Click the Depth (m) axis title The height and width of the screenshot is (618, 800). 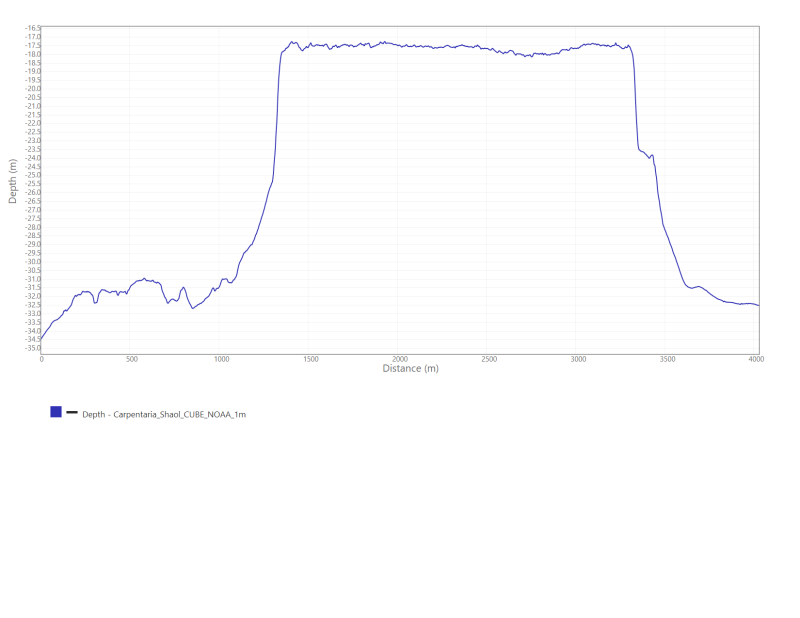13,181
